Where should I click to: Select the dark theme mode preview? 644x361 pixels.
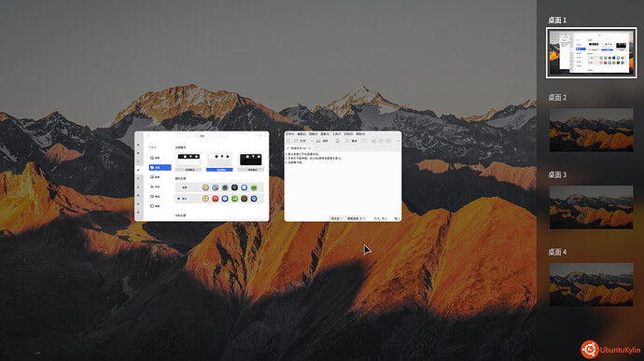tap(250, 160)
